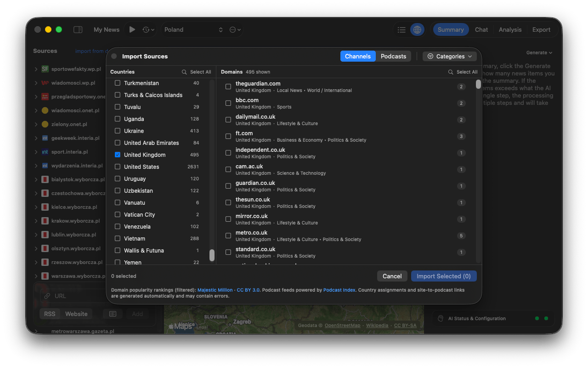588x368 pixels.
Task: Select the bbc.com domain checkbox
Action: point(228,103)
